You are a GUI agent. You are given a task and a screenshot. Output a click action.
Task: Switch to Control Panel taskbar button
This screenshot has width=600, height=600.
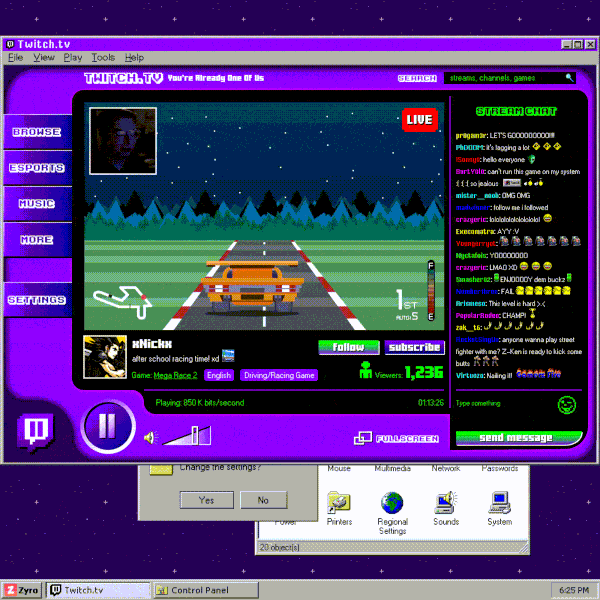(206, 590)
